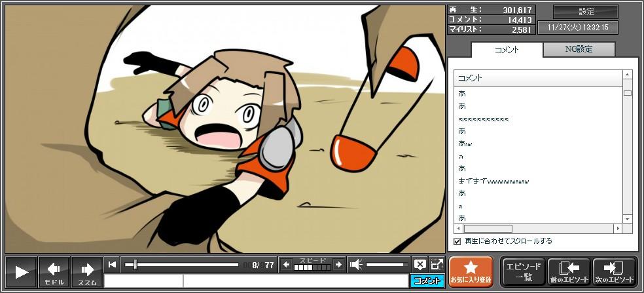Decrease playback speed with left arrow

[x=286, y=265]
